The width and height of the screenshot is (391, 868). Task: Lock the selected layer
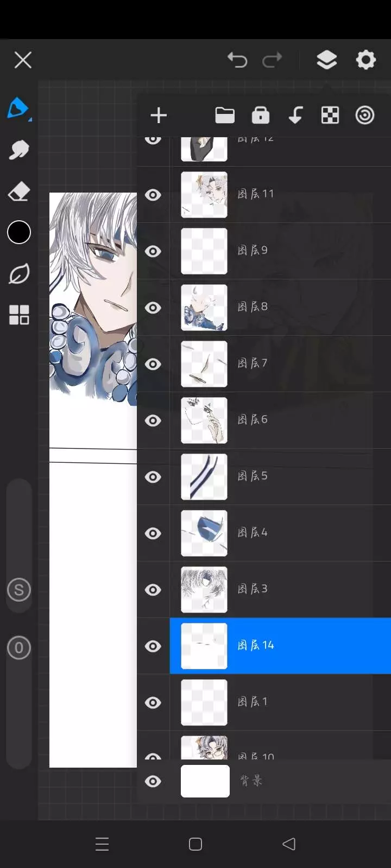[261, 115]
